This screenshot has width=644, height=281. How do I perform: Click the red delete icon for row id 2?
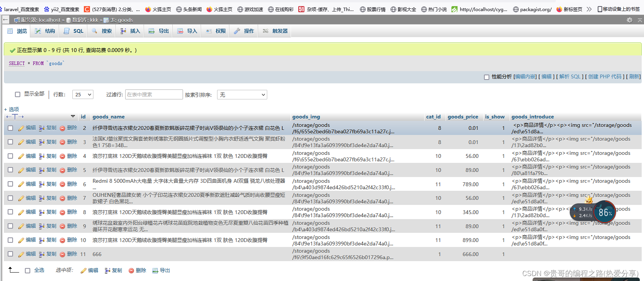(x=62, y=128)
